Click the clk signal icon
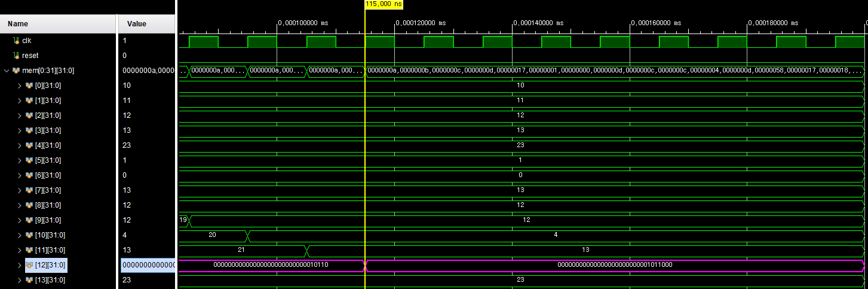The height and width of the screenshot is (289, 868). point(16,41)
